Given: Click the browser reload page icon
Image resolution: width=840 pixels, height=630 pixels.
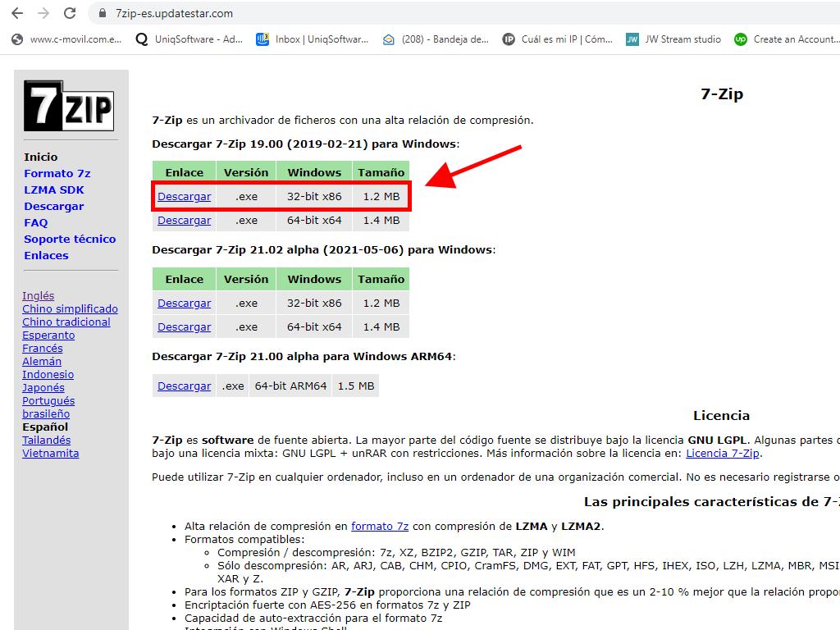Looking at the screenshot, I should pyautogui.click(x=70, y=13).
